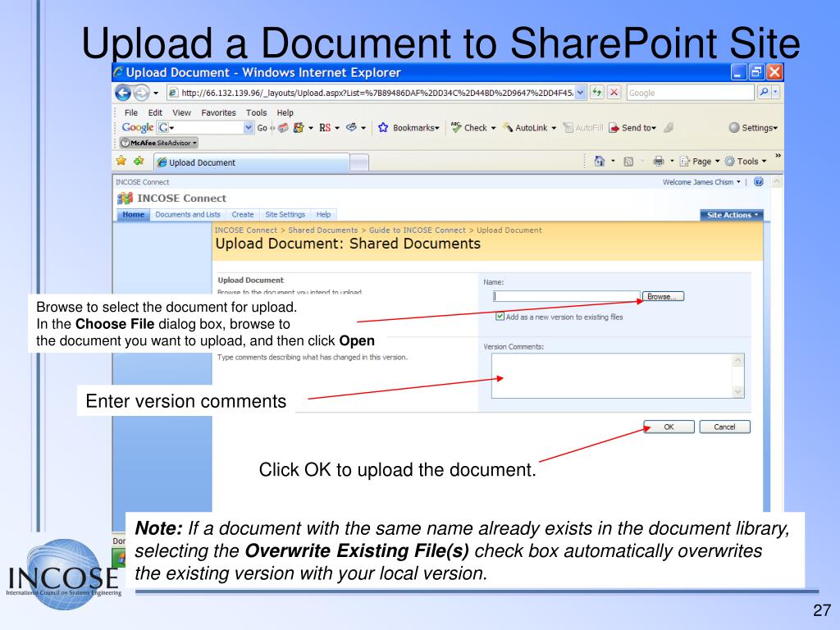Click the browser Forward arrow button

point(141,94)
